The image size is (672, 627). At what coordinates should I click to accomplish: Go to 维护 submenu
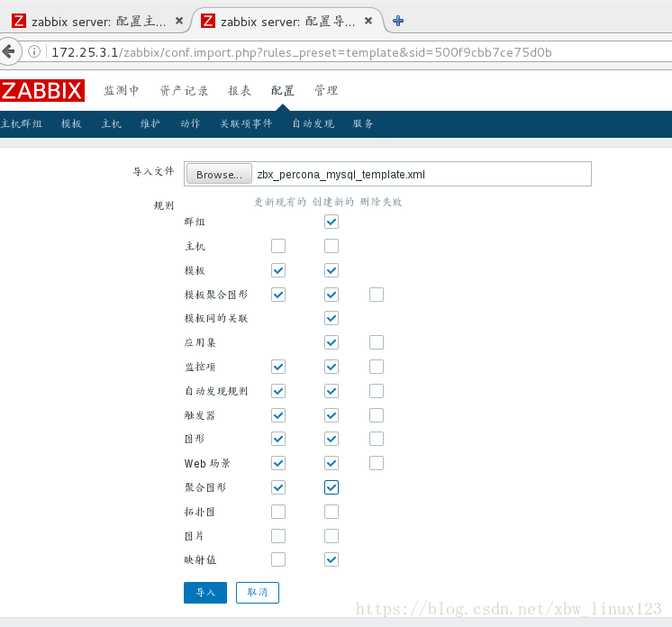[x=150, y=123]
